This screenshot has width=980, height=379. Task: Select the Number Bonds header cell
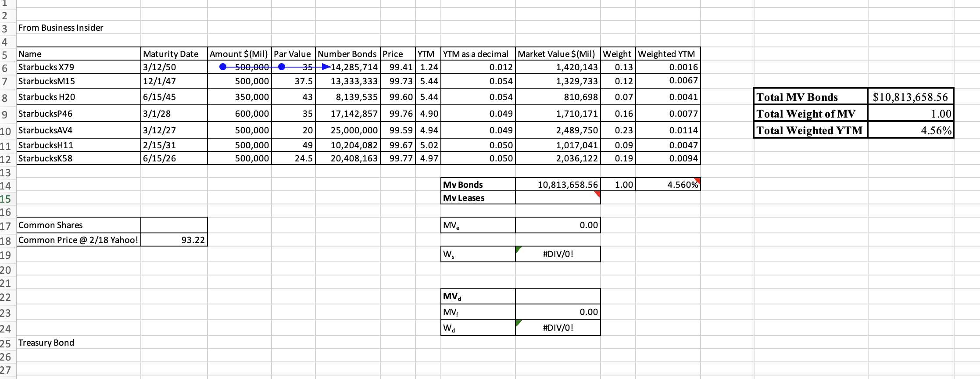tap(347, 54)
